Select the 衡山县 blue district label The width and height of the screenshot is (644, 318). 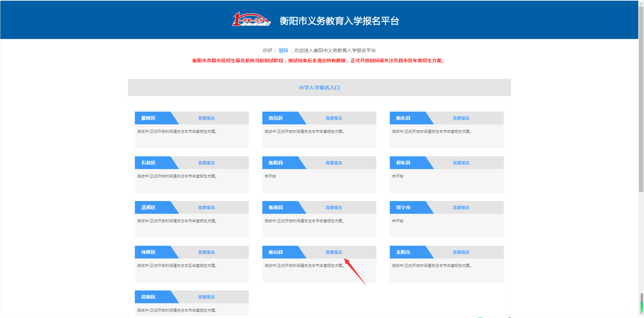tap(276, 252)
